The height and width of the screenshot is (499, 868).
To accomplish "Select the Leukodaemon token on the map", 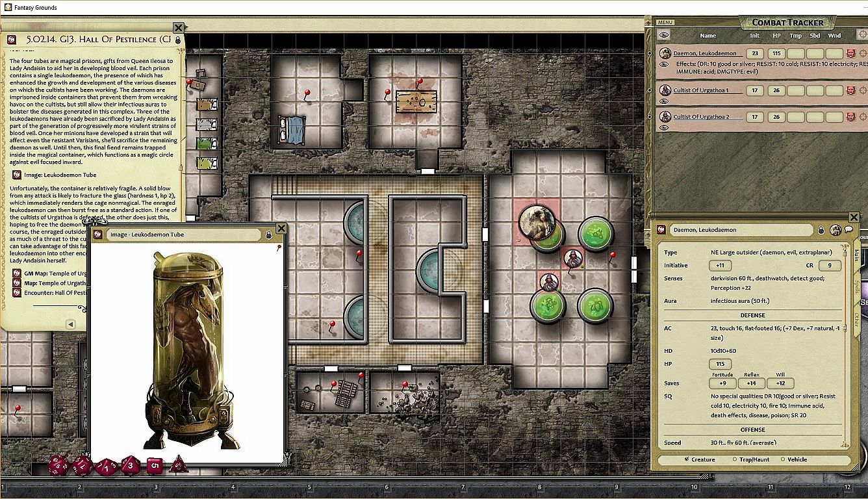I will 537,222.
